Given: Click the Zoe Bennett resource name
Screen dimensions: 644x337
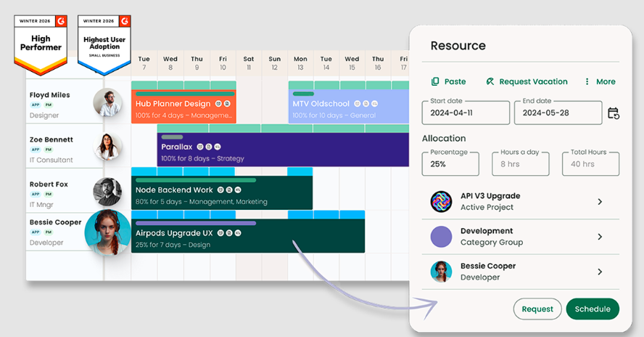Looking at the screenshot, I should (x=51, y=139).
